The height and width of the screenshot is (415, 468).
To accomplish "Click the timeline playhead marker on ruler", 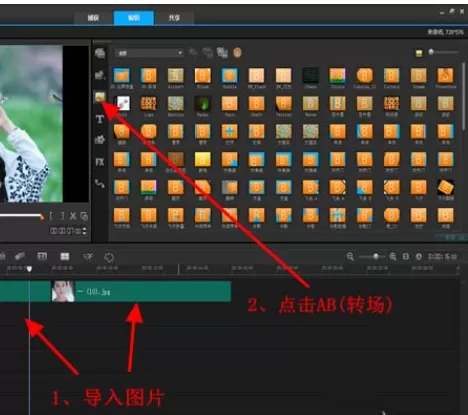I will pos(29,269).
